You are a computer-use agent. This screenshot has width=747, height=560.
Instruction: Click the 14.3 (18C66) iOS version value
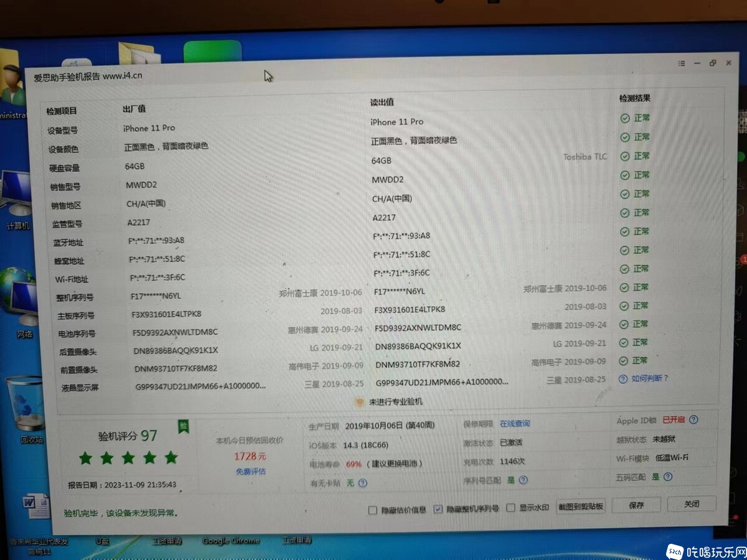click(x=365, y=446)
